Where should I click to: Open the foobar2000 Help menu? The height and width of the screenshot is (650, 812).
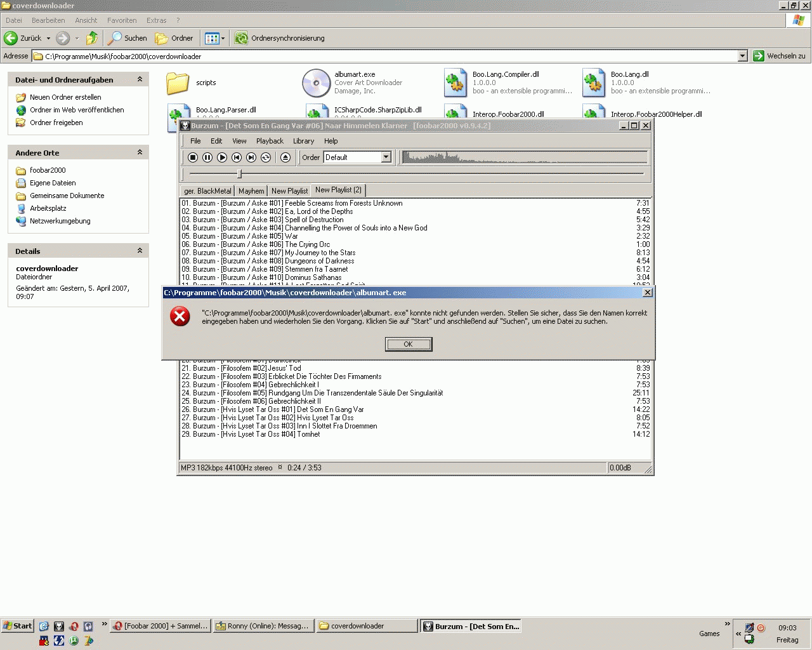331,141
